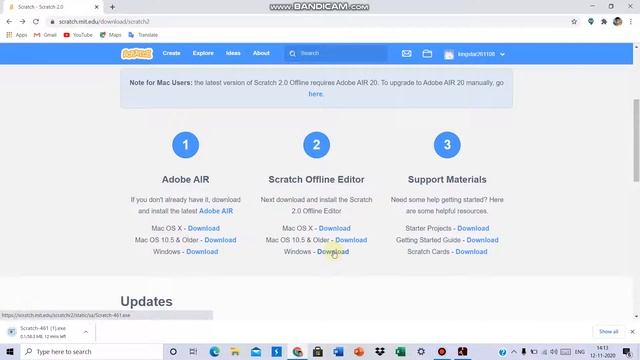This screenshot has height=360, width=640.
Task: Download Offline Editor for Mac OS 10.5 & Older
Action: [x=351, y=240]
